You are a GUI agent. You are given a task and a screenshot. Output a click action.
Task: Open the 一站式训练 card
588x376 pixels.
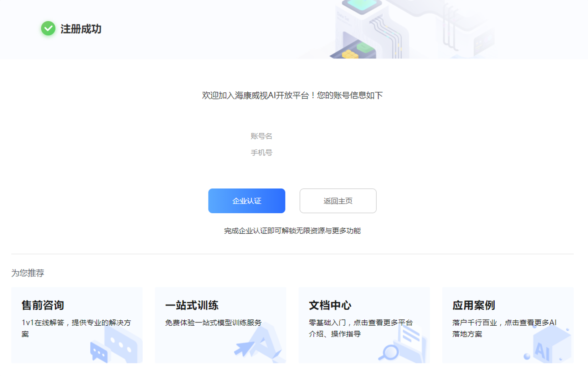221,325
